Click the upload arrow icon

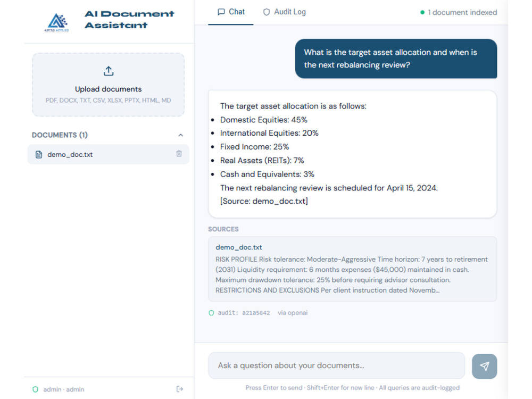109,71
